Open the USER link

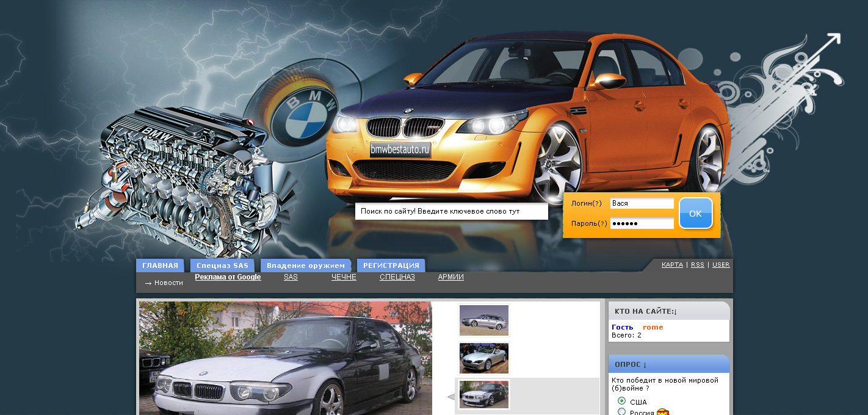coord(721,265)
